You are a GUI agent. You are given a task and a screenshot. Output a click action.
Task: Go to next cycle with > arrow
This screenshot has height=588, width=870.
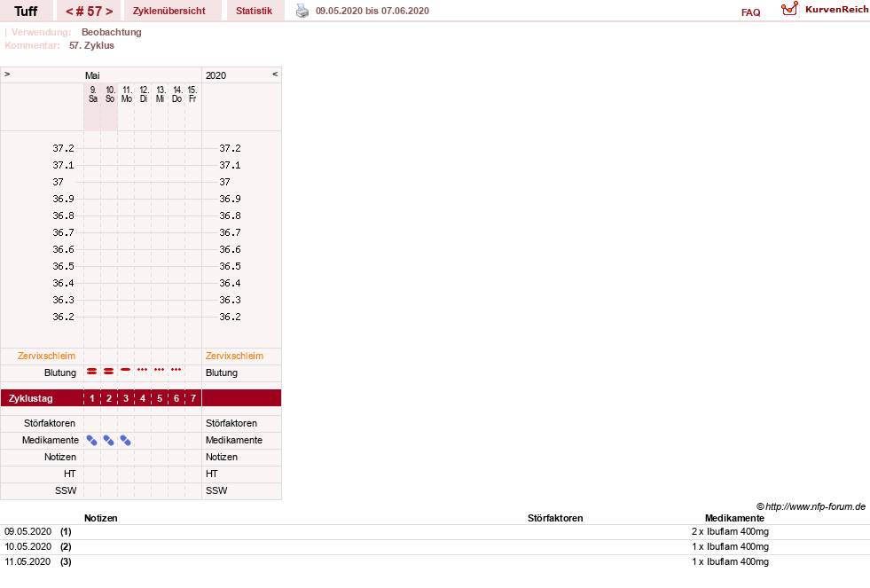coord(109,12)
